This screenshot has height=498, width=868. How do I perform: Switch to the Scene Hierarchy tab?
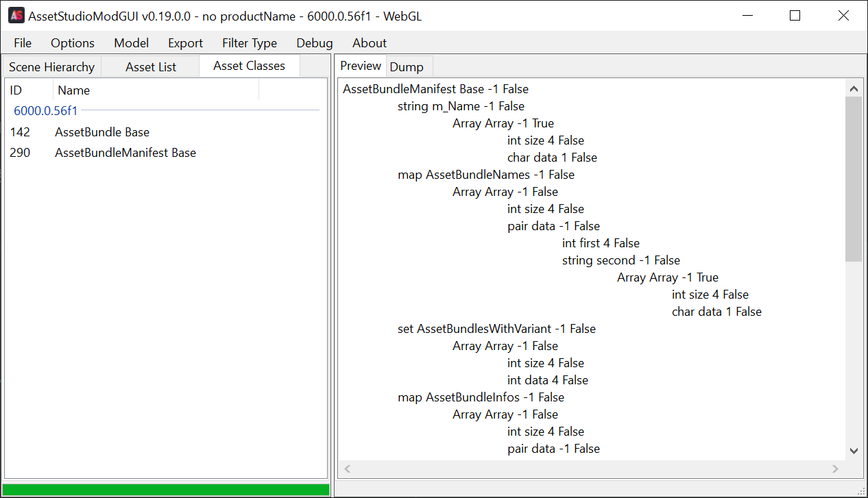[51, 67]
